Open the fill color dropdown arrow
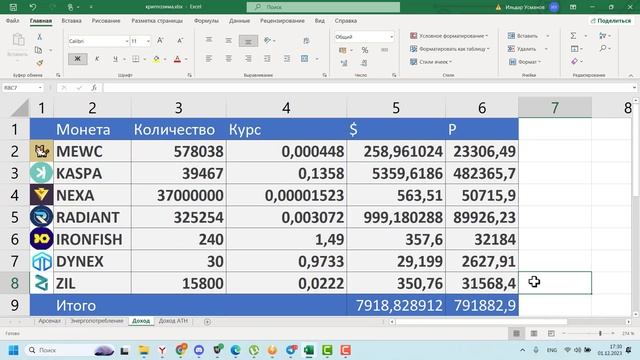Screen dimensions: 640x360 (x=165, y=59)
